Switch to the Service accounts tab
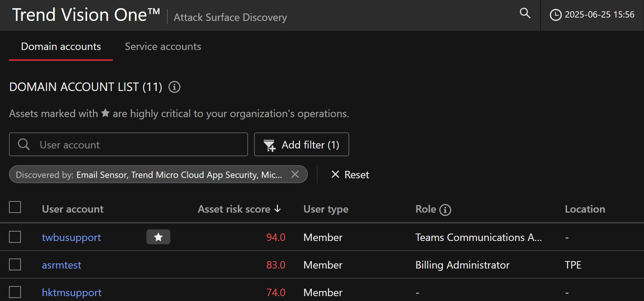Image resolution: width=644 pixels, height=301 pixels. (x=163, y=47)
